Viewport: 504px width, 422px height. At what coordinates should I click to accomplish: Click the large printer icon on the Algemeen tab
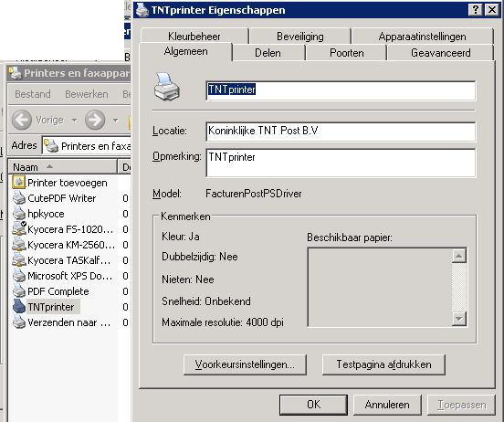[166, 88]
